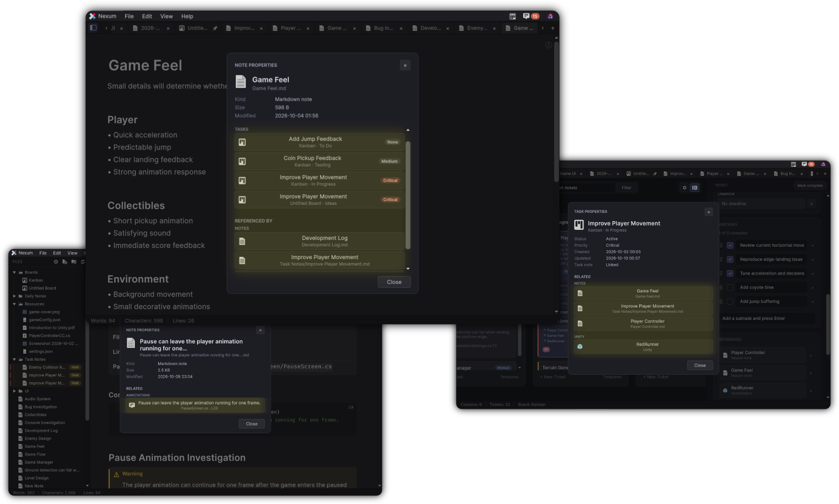Image resolution: width=839 pixels, height=504 pixels.
Task: Click the info icon at top right of Game Feel note
Action: tap(548, 45)
